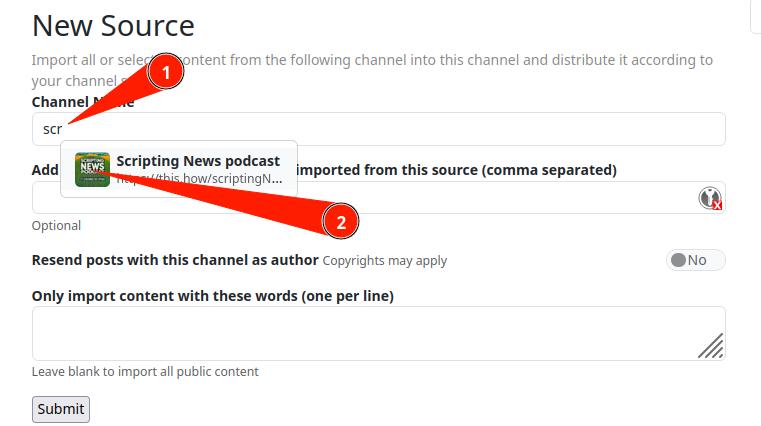The height and width of the screenshot is (426, 761).
Task: Click the 'Only import content with these words' label
Action: 212,296
